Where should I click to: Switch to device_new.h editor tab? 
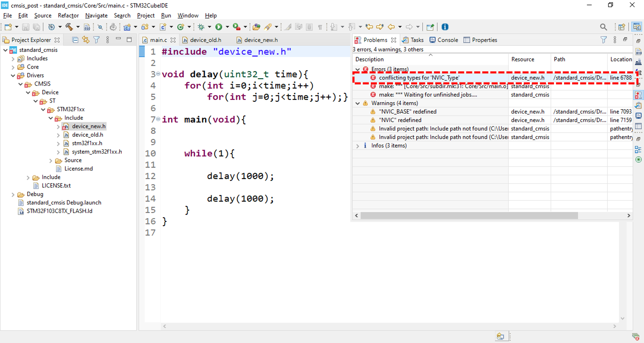coord(261,40)
